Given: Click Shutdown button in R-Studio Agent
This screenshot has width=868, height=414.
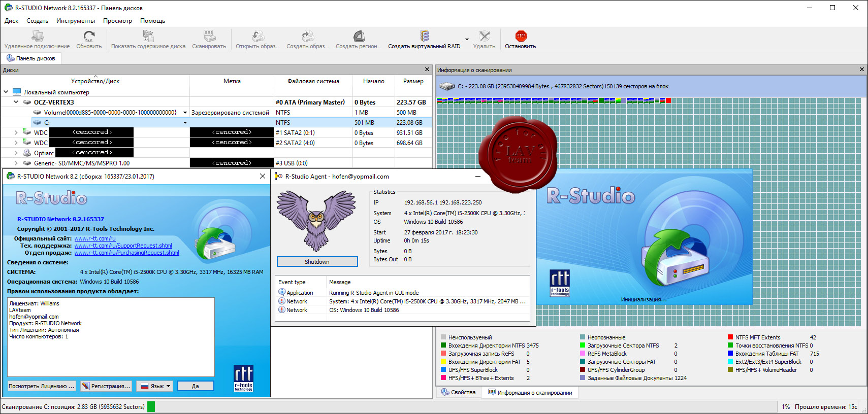Looking at the screenshot, I should tap(317, 262).
